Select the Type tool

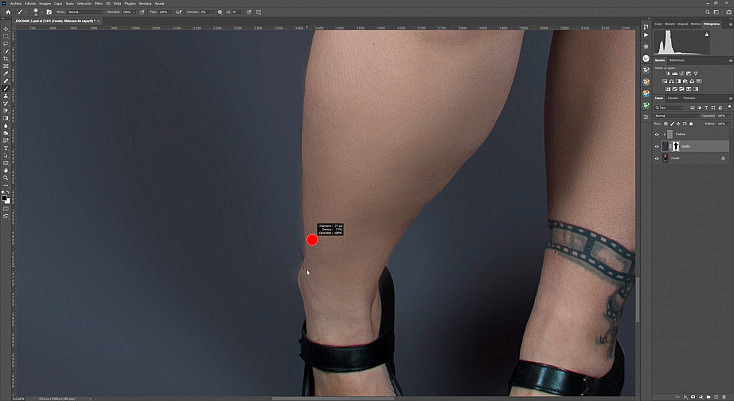(6, 148)
